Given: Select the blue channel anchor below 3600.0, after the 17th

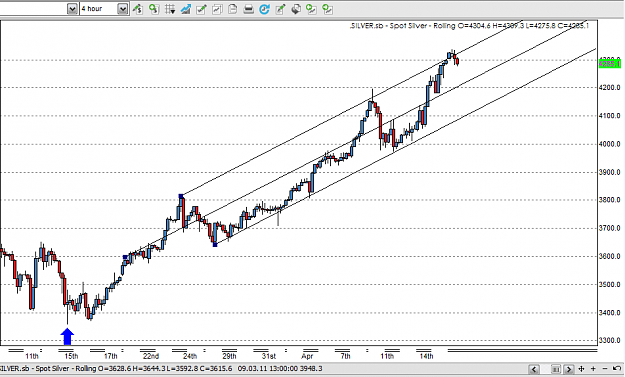Looking at the screenshot, I should pyautogui.click(x=125, y=257).
